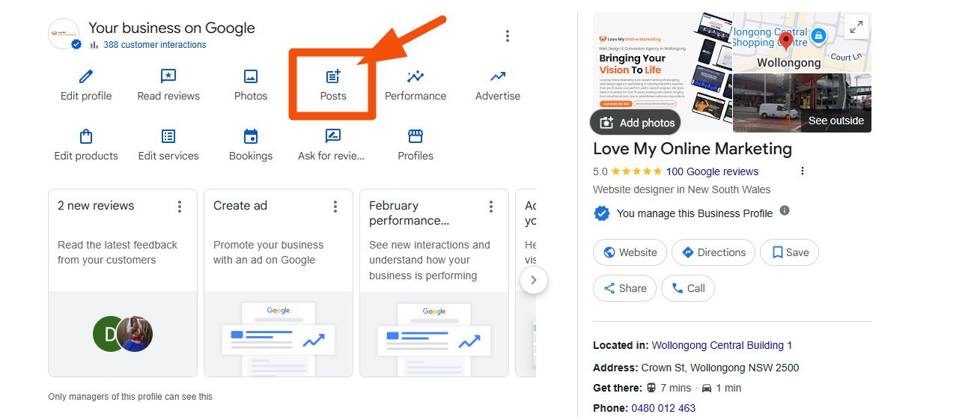Image resolution: width=980 pixels, height=417 pixels.
Task: Open the Photos icon
Action: click(x=251, y=76)
